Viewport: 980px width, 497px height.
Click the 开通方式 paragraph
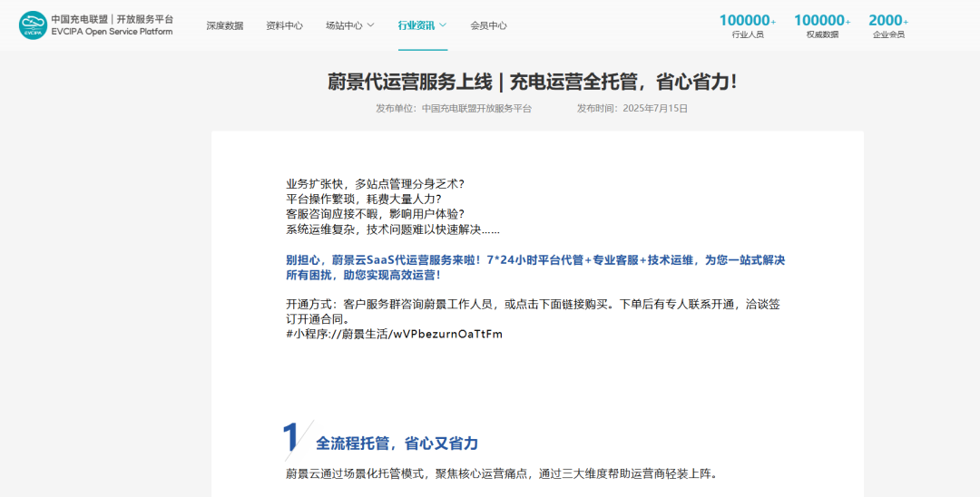coord(534,312)
